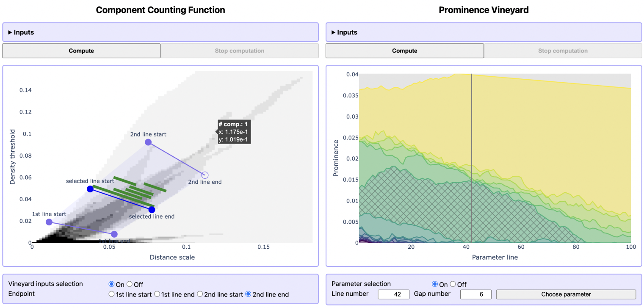
Task: Turn Vineyard inputs selection On
Action: click(112, 284)
